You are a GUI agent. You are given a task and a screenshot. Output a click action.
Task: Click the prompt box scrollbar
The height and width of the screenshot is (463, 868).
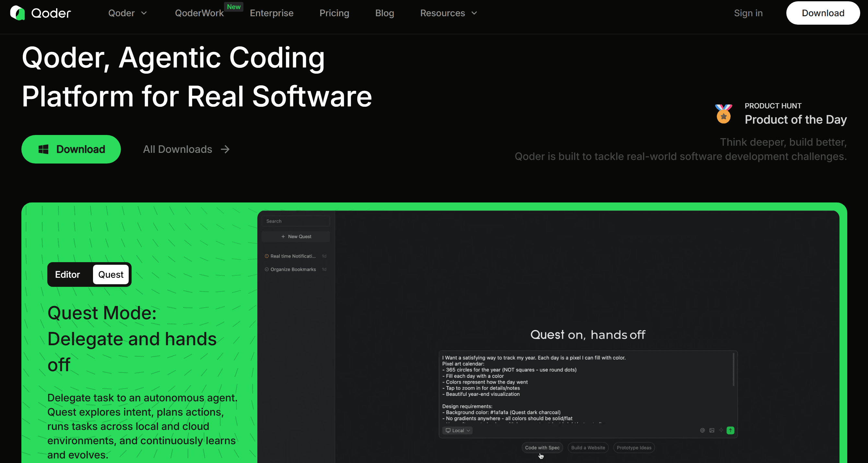pyautogui.click(x=733, y=370)
